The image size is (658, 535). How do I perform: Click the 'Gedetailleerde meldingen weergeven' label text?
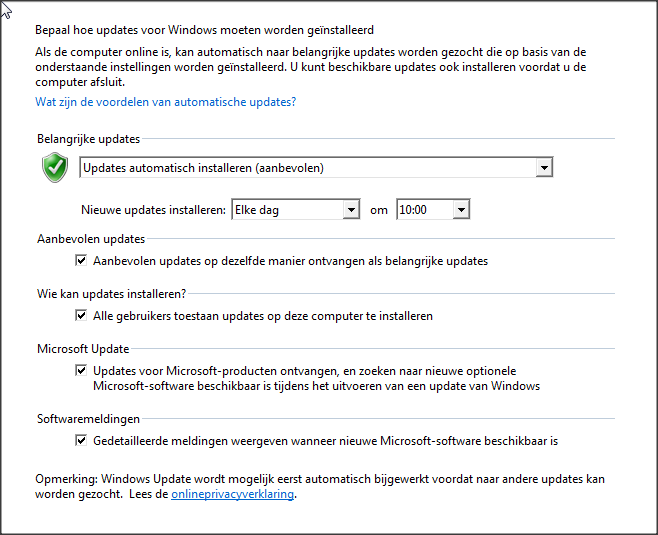[x=326, y=441]
